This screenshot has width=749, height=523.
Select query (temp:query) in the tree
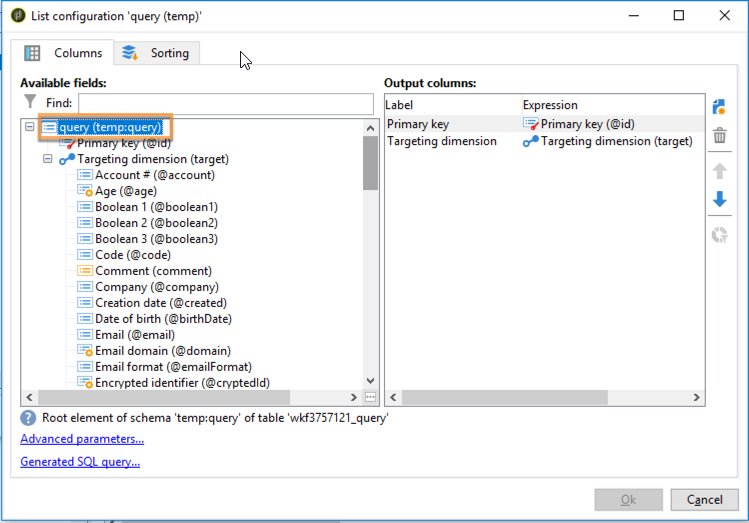coord(110,127)
